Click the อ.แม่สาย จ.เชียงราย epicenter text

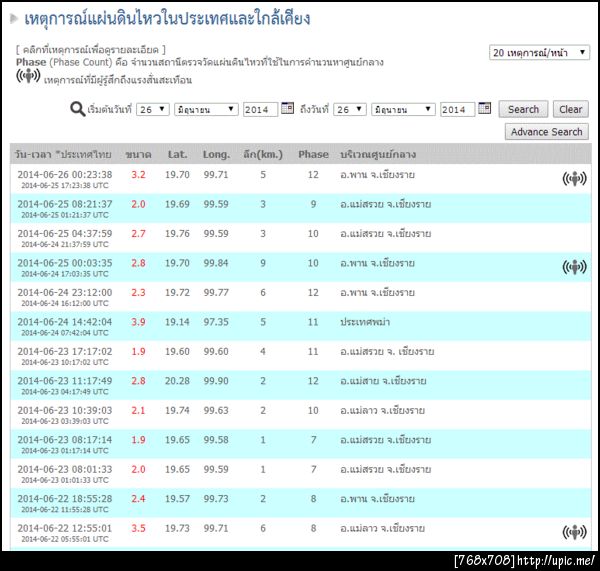(383, 381)
